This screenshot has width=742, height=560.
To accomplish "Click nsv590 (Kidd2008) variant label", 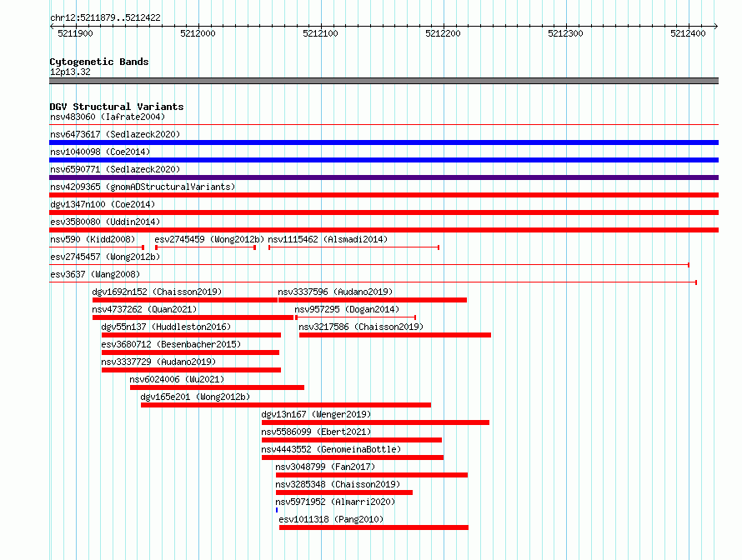I will pos(93,239).
